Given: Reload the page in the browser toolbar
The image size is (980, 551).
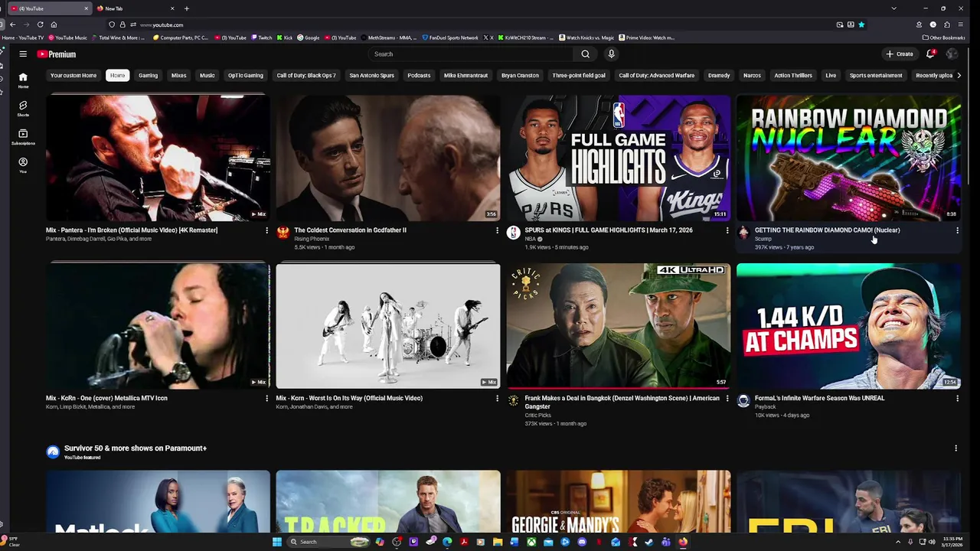Looking at the screenshot, I should [40, 24].
